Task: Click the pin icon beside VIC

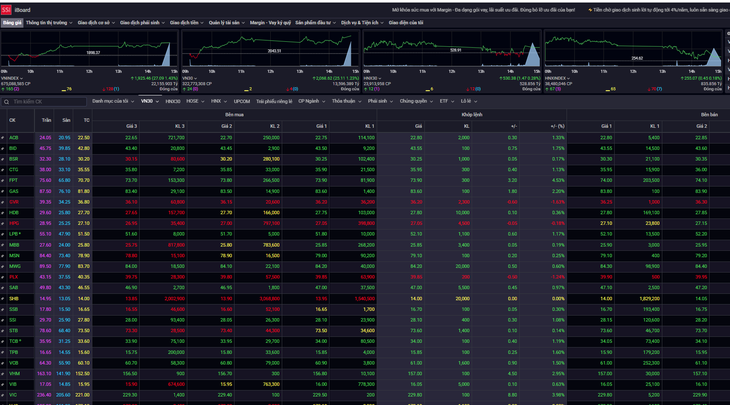Action: [x=3, y=395]
